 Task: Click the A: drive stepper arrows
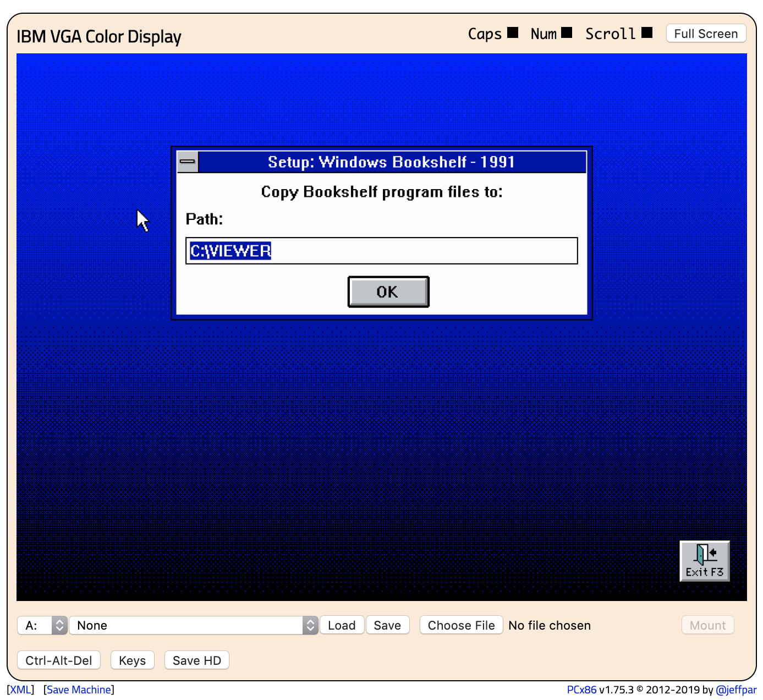[59, 625]
